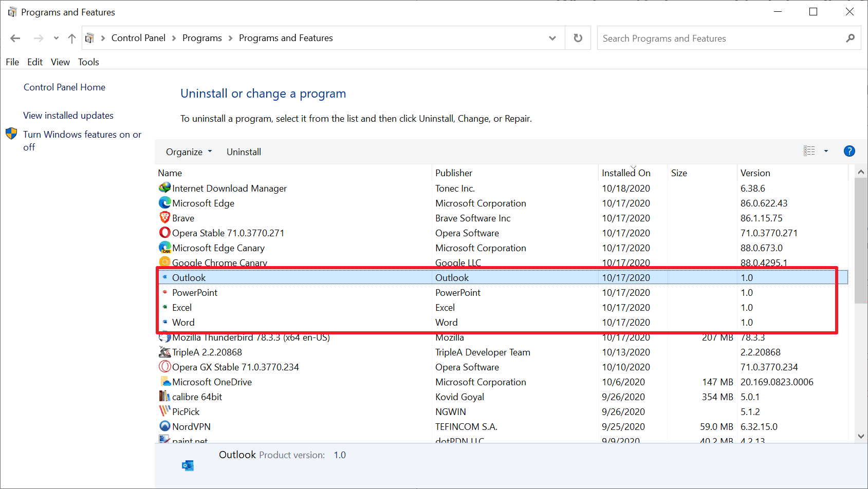This screenshot has height=489, width=868.
Task: Click the Opera GX Stable icon
Action: [x=164, y=367]
